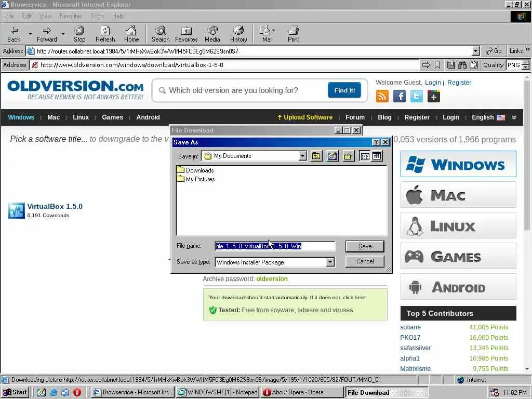Click the Browservice URL address field
Viewport: 532px width, 399px height.
tap(224, 65)
